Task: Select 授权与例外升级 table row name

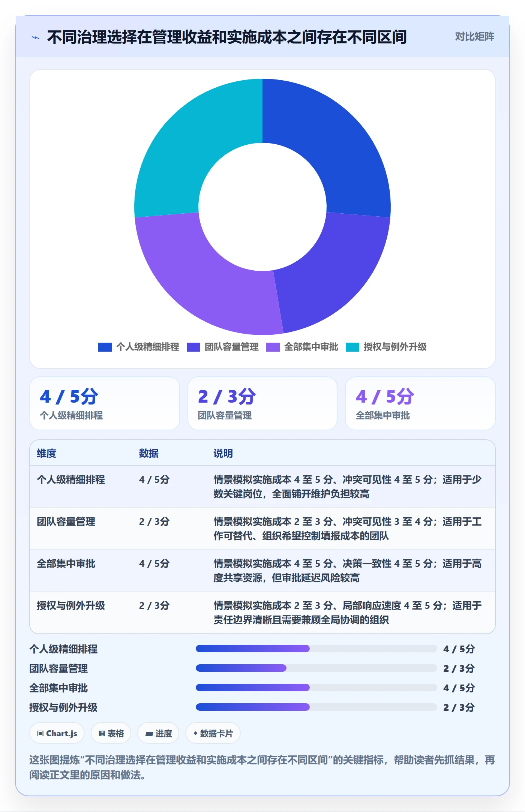Action: point(71,605)
